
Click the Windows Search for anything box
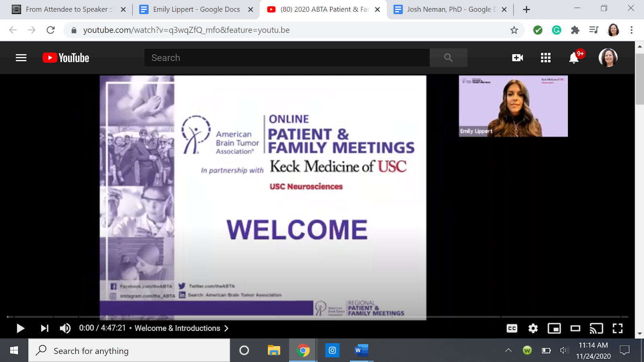[129, 350]
